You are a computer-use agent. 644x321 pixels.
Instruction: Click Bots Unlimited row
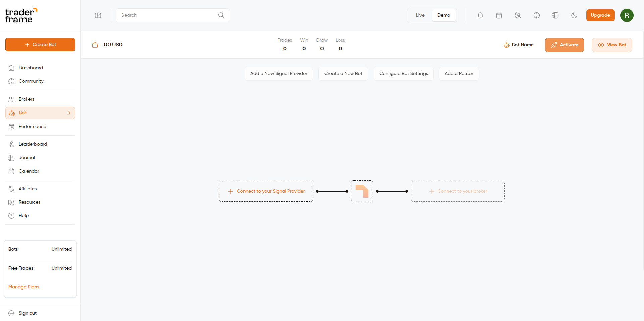(40, 249)
